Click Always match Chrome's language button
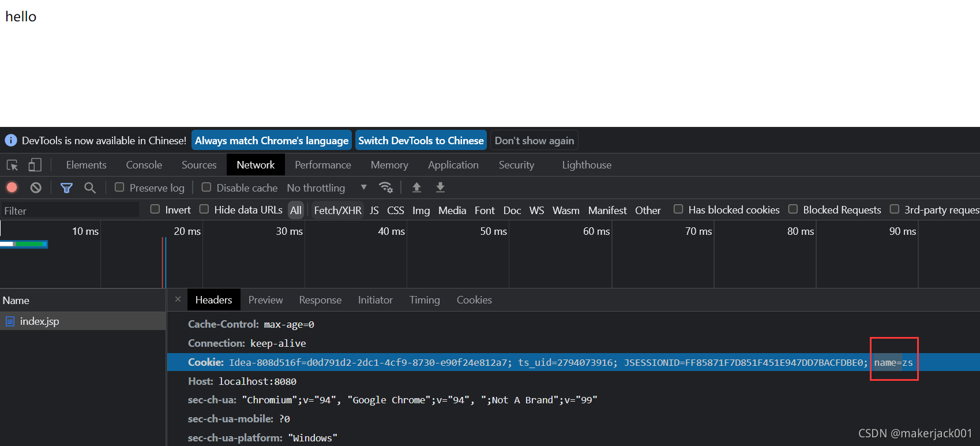This screenshot has width=980, height=446. (x=272, y=140)
